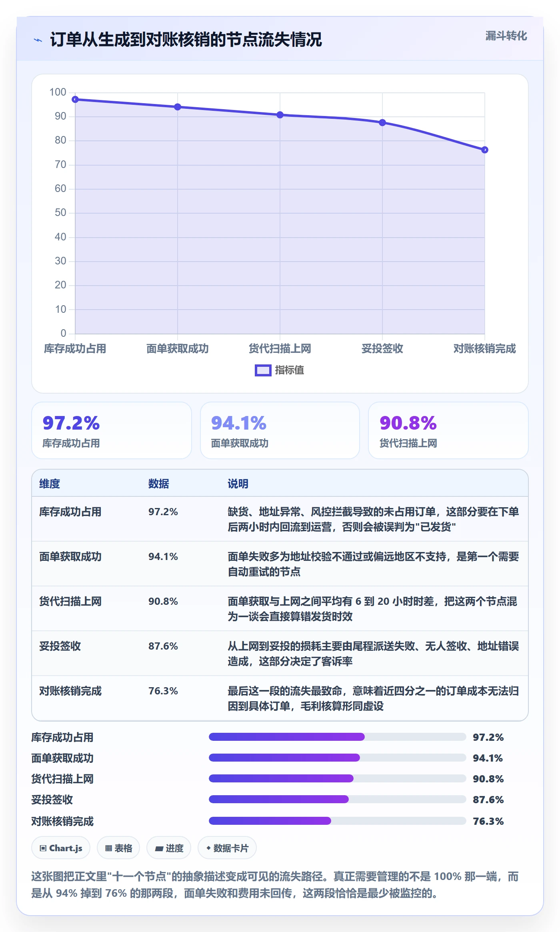
Task: Click the 货代扫描上网 label under the chart
Action: pyautogui.click(x=280, y=349)
